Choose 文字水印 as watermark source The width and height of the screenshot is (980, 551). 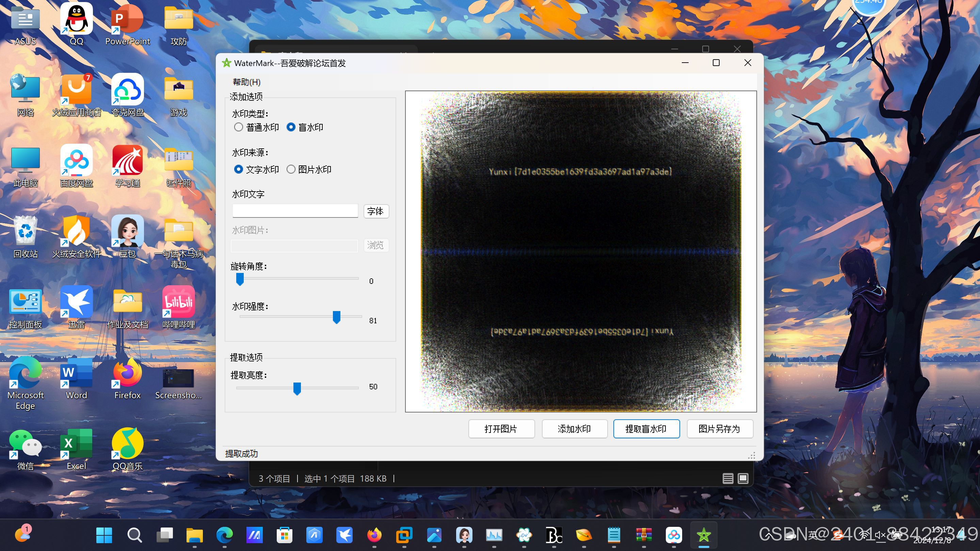(x=239, y=169)
